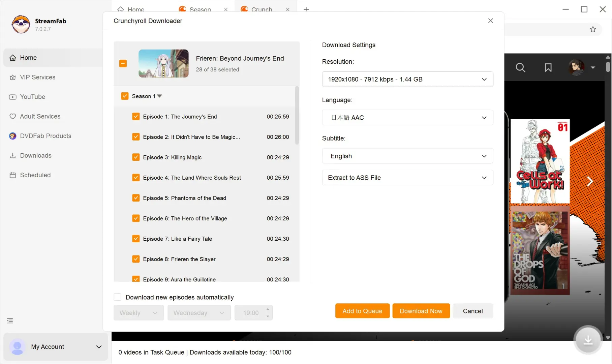Uncheck Episode 2: It Didn't Have to Be Magic
612x364 pixels.
coord(136,137)
